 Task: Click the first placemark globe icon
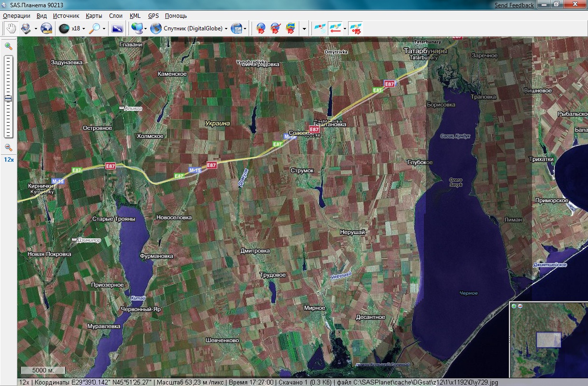pos(261,28)
